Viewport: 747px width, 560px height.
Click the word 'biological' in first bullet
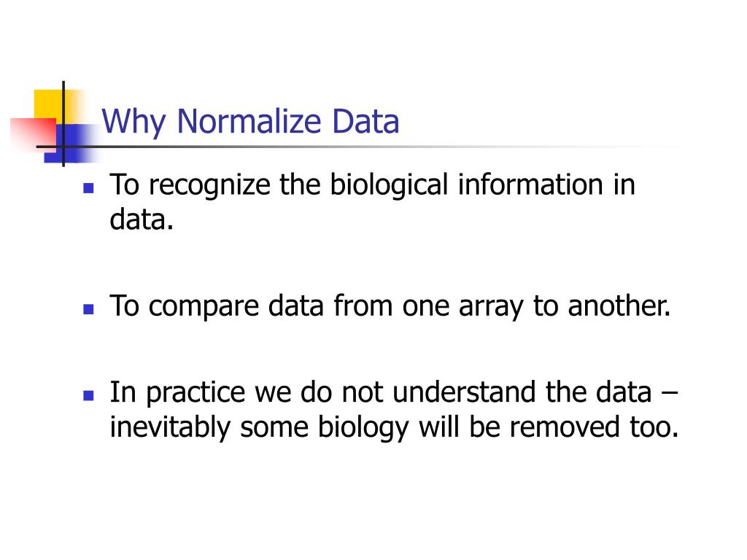pos(390,186)
